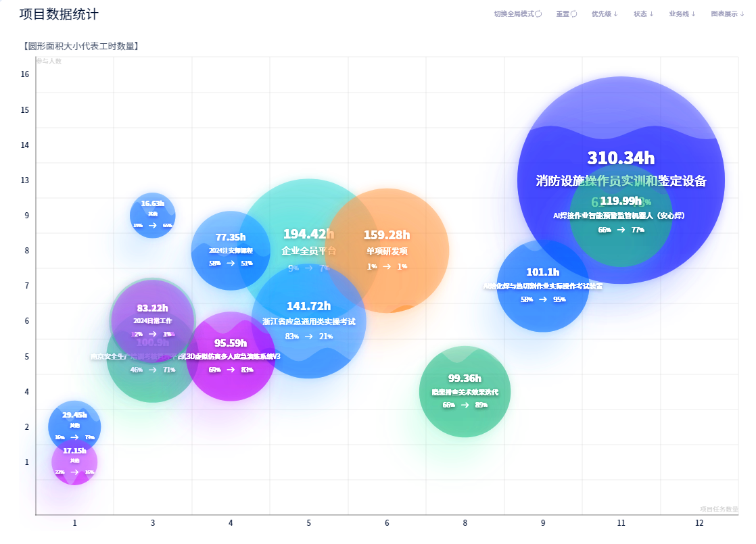Expand the 状态 dropdown filter
Viewport: 756px width, 544px height.
coord(644,14)
